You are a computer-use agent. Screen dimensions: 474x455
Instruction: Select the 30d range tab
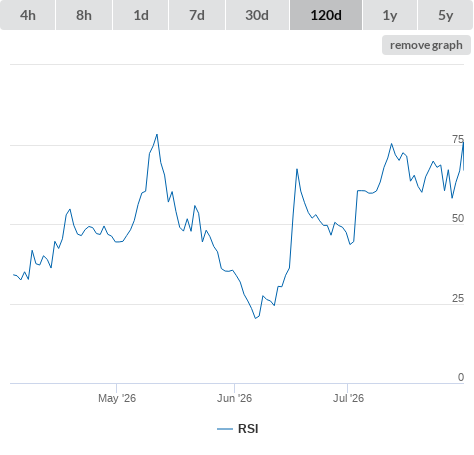tap(257, 15)
